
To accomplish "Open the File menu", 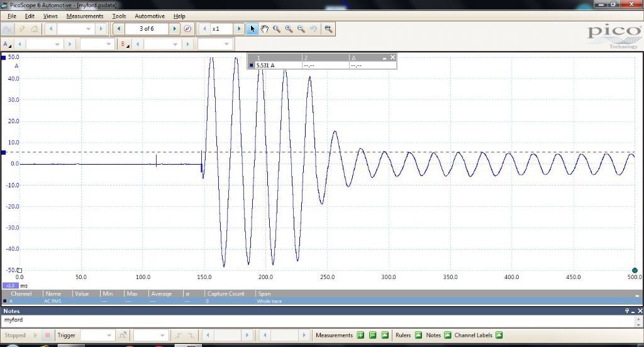I will (12, 16).
